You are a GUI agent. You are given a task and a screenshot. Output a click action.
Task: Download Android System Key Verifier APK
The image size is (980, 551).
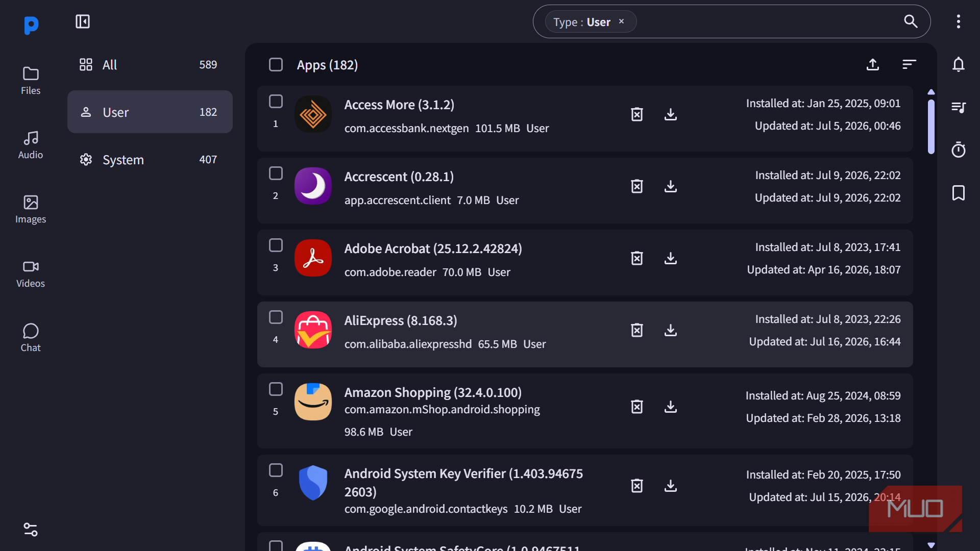(671, 486)
